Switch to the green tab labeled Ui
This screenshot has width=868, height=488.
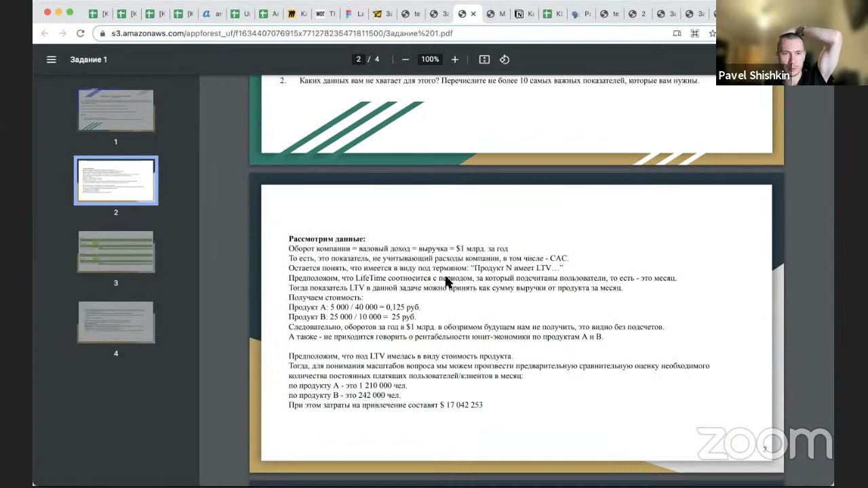pyautogui.click(x=240, y=14)
